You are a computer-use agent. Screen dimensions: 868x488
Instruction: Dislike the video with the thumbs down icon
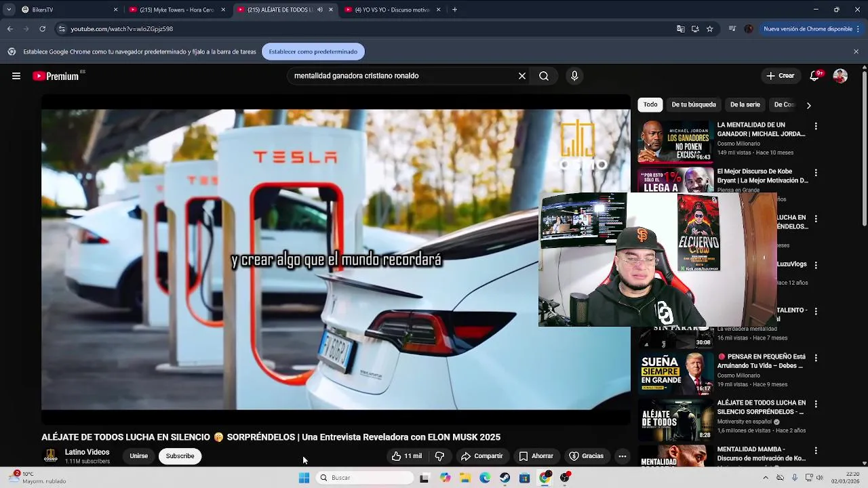[x=439, y=456]
